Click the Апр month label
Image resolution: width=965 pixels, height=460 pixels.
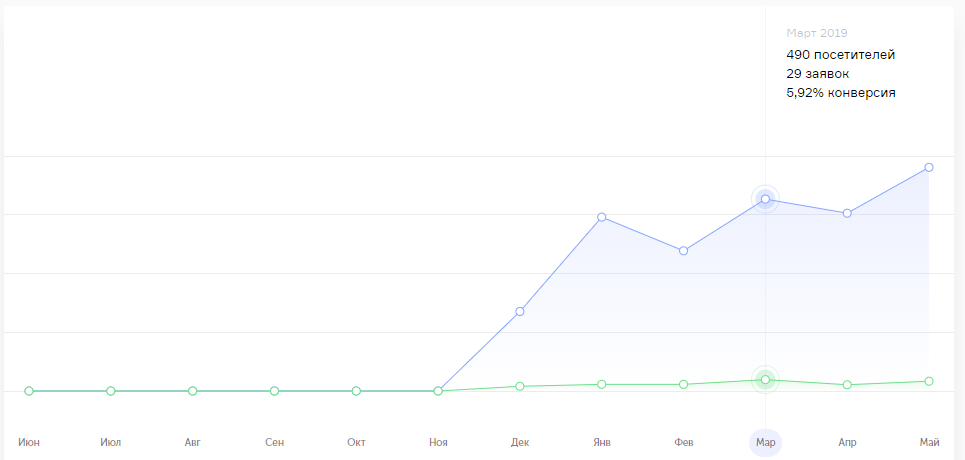point(847,442)
